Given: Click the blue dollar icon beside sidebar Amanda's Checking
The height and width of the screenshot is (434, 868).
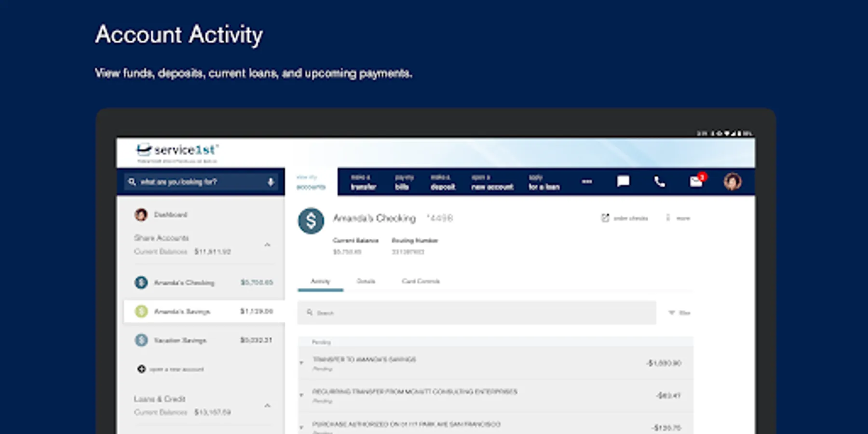Looking at the screenshot, I should coord(141,283).
